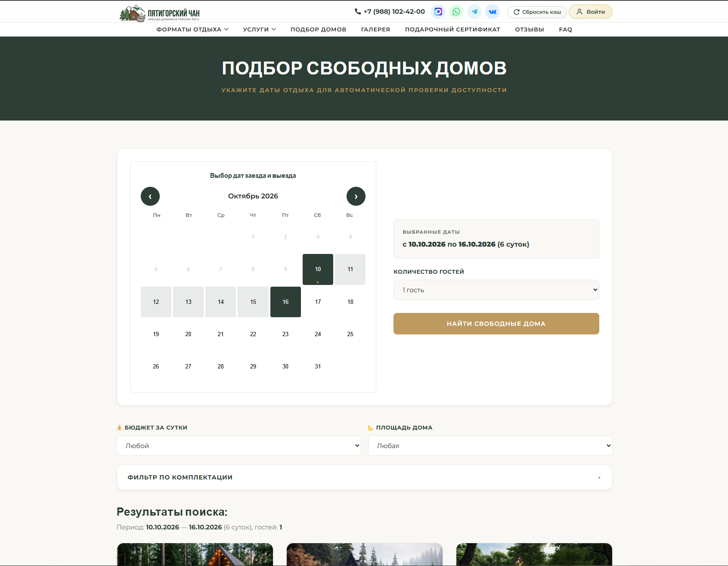728x566 pixels.
Task: Click the Выбранные даты range text
Action: pos(466,244)
